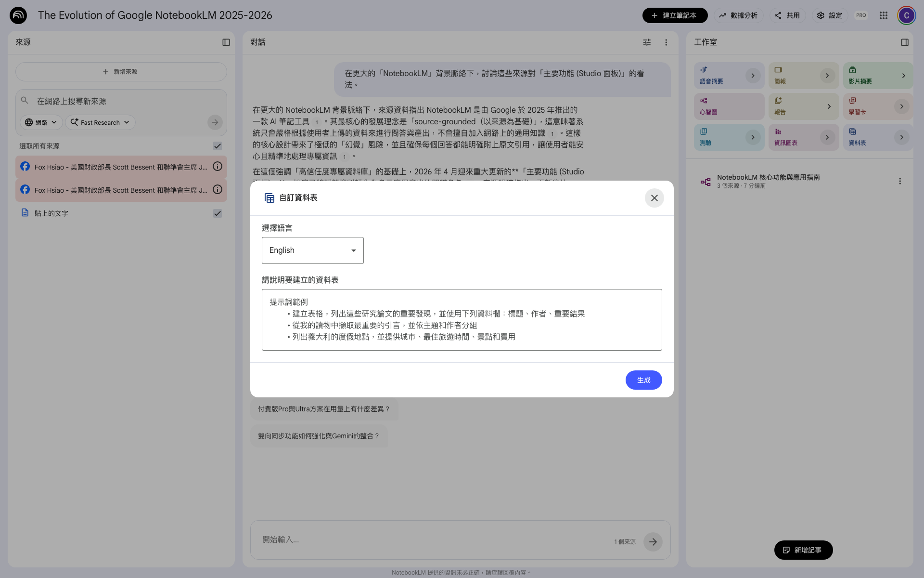Expand 報告 options chevron
Image resolution: width=924 pixels, height=578 pixels.
pos(829,106)
